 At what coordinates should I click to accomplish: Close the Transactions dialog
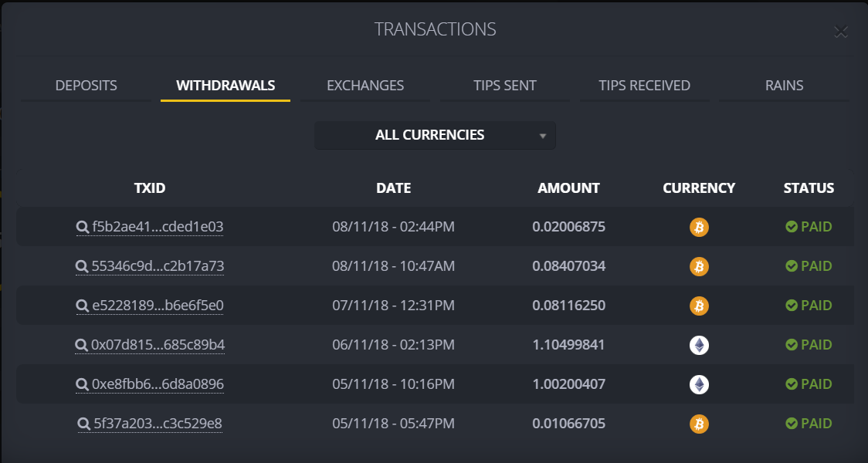[x=841, y=32]
